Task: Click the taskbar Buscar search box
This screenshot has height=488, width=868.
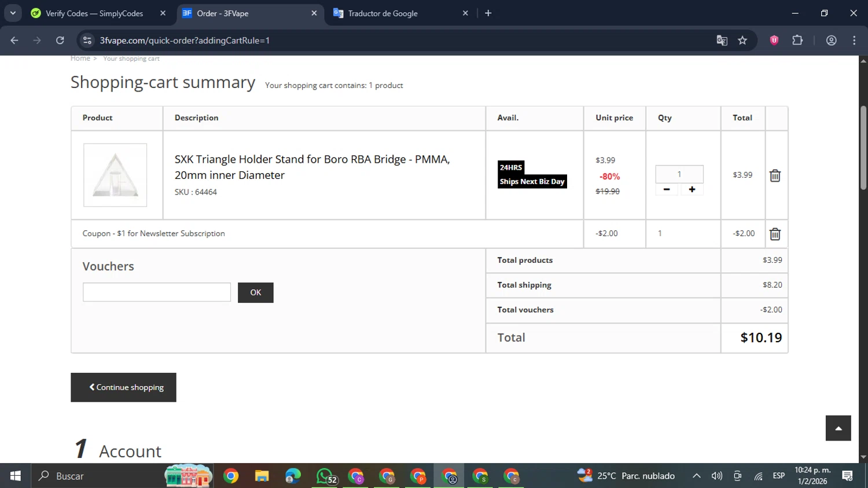Action: pos(122,476)
